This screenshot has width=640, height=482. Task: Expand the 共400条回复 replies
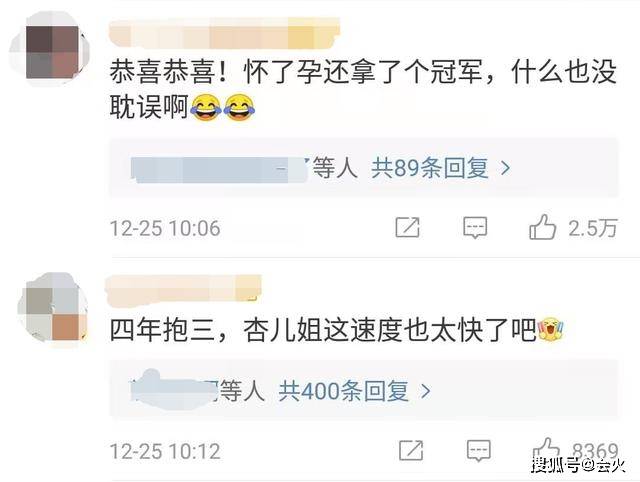click(344, 391)
